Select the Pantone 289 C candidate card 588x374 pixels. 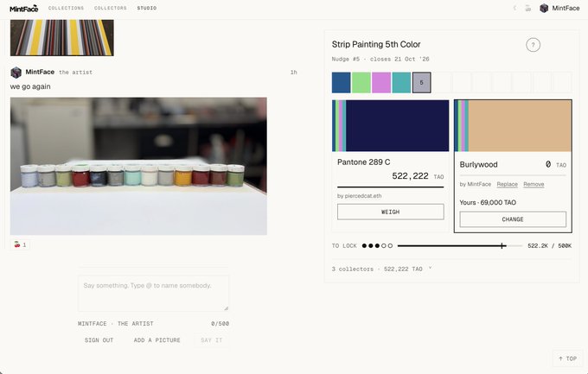[390, 166]
